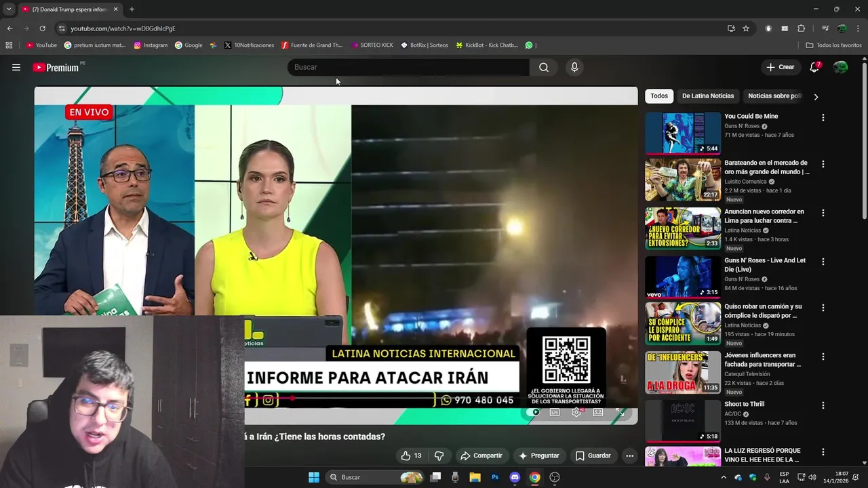
Task: Show more filter chips with the arrow
Action: pos(816,96)
